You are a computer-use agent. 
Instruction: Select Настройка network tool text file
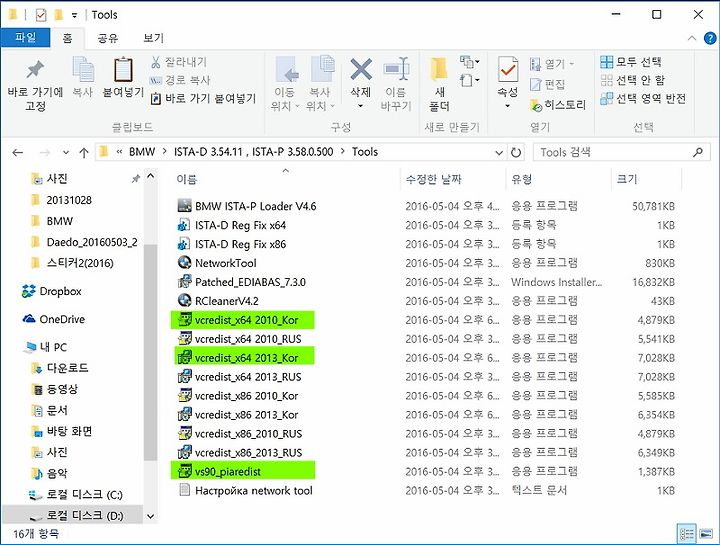245,490
